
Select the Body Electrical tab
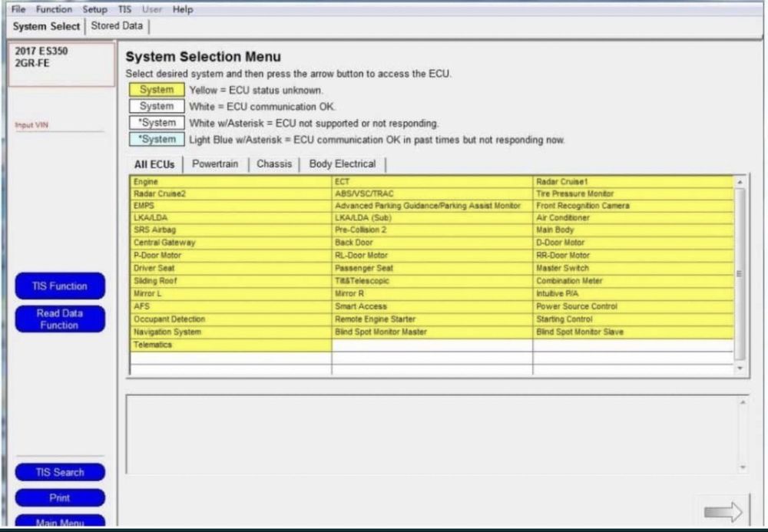pyautogui.click(x=343, y=164)
